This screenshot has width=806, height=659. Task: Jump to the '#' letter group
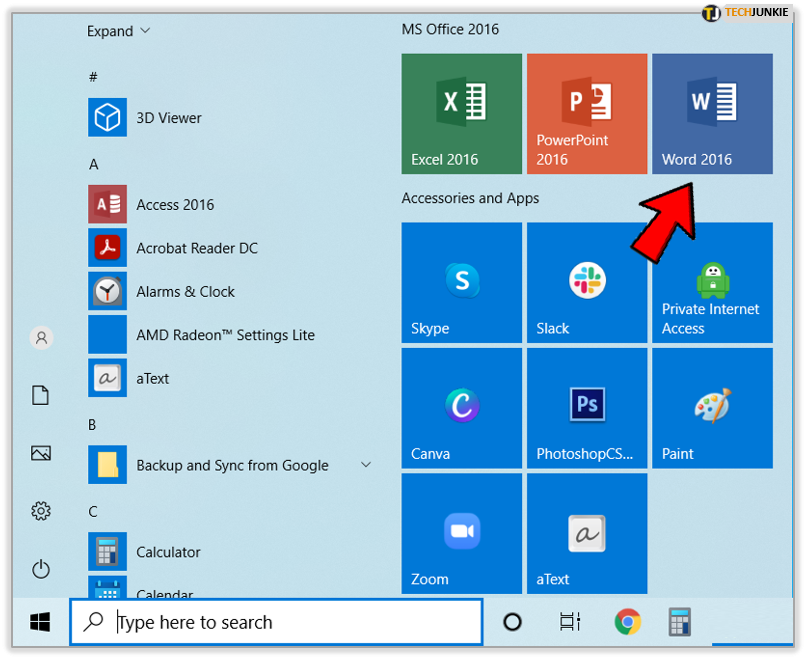click(93, 77)
